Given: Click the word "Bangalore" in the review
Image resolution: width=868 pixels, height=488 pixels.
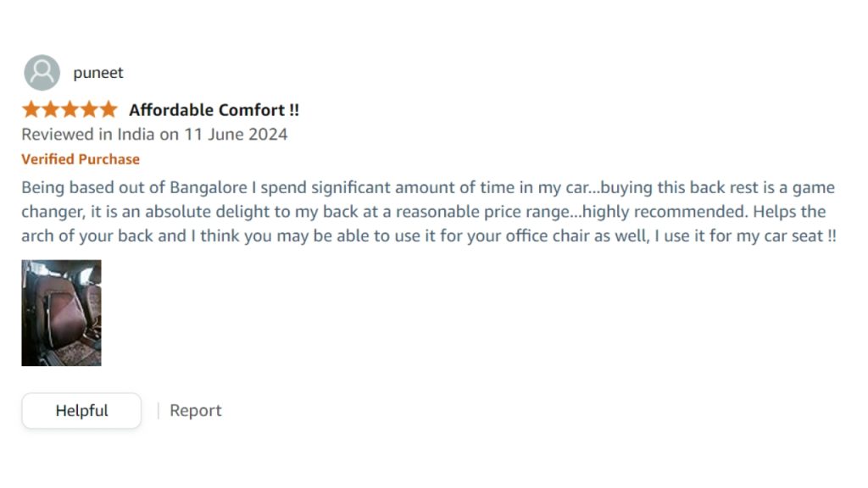Looking at the screenshot, I should [x=208, y=187].
